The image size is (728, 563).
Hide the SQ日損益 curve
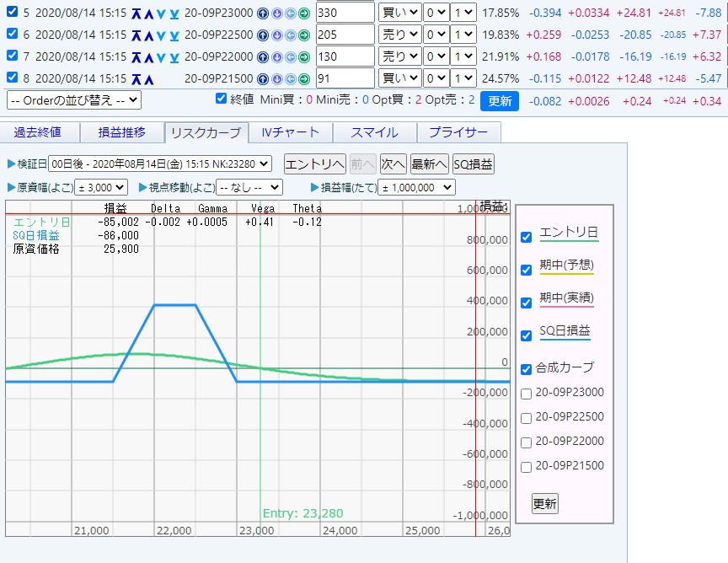(x=526, y=335)
